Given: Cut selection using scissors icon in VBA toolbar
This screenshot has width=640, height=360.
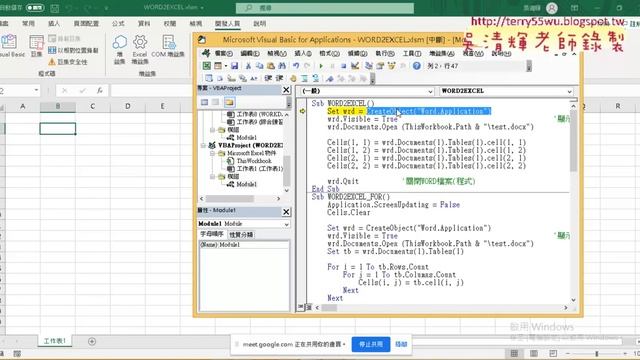Looking at the screenshot, I should pos(248,66).
